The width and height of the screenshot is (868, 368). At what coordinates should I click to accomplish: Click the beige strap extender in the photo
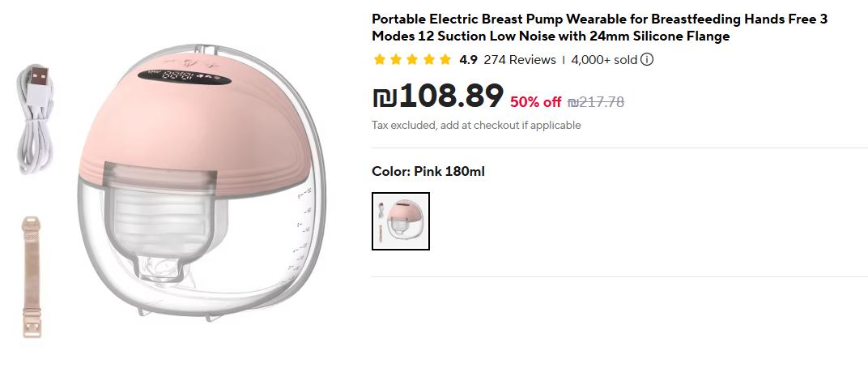(x=32, y=276)
